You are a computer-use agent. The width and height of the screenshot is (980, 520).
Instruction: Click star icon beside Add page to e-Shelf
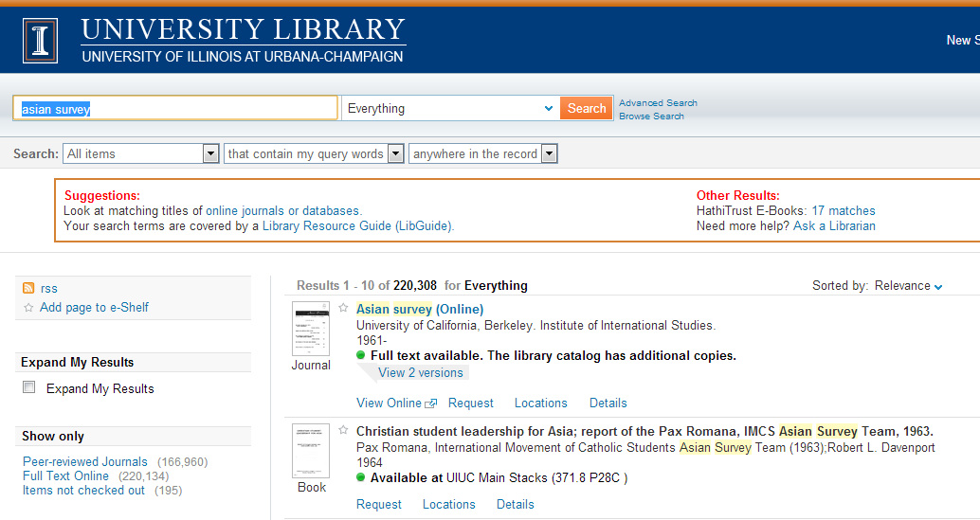coord(28,307)
